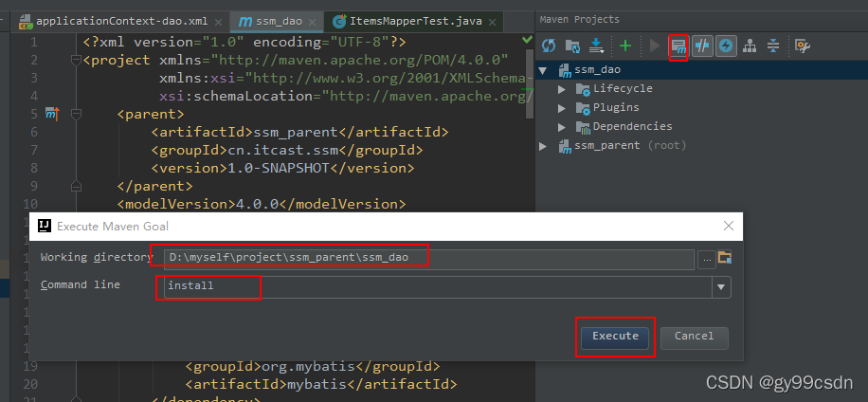Image resolution: width=868 pixels, height=402 pixels.
Task: Expand the ssm_parent (root) node
Action: pyautogui.click(x=543, y=146)
